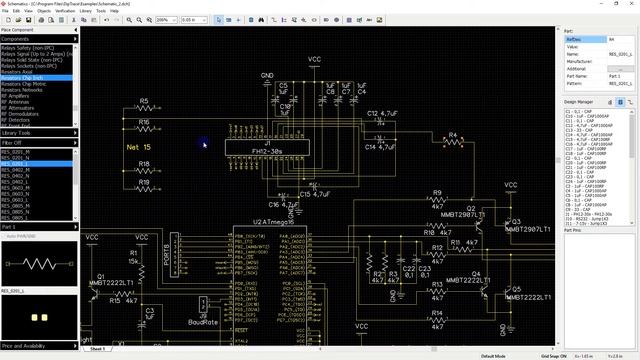This screenshot has width=640, height=360.
Task: Select the Place Bus tool icon
Action: tap(284, 20)
